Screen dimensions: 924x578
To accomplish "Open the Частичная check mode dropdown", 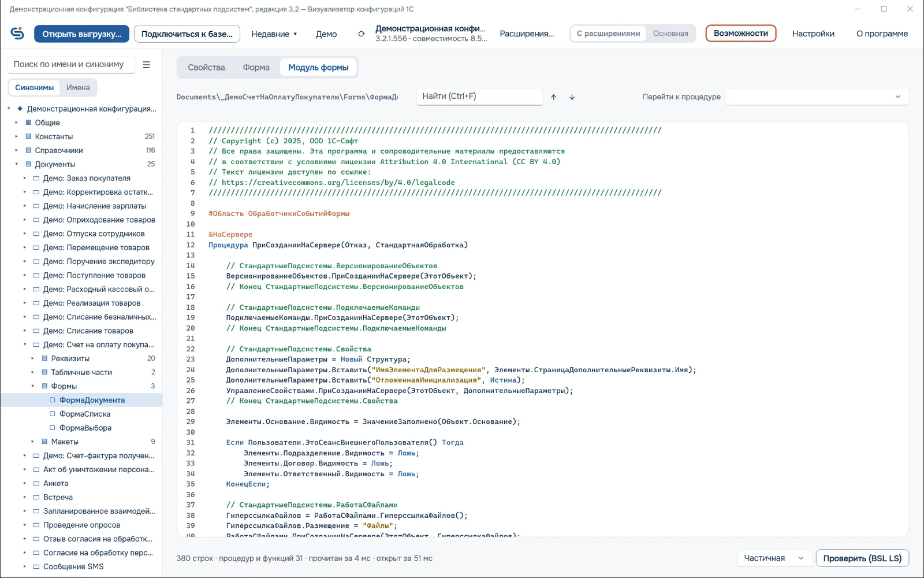I will click(x=774, y=558).
